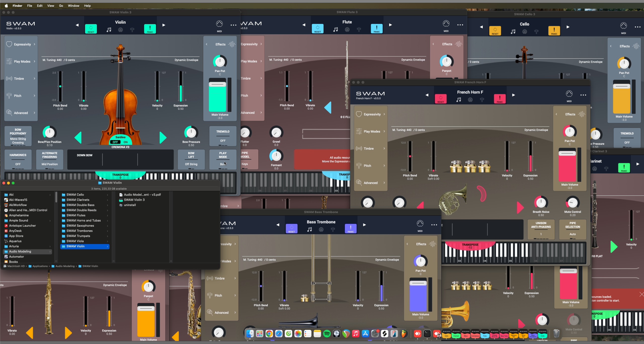Viewport: 644px width, 344px height.
Task: Adjust the Violin Main Volume fader
Action: click(217, 84)
